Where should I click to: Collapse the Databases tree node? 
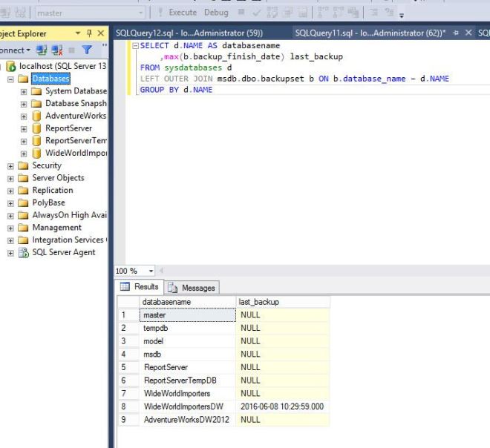(x=11, y=79)
